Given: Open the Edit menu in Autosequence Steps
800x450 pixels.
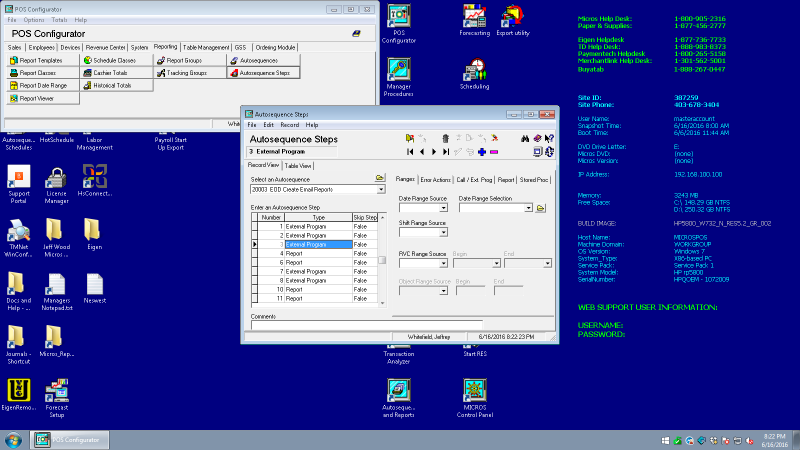Looking at the screenshot, I should point(268,125).
